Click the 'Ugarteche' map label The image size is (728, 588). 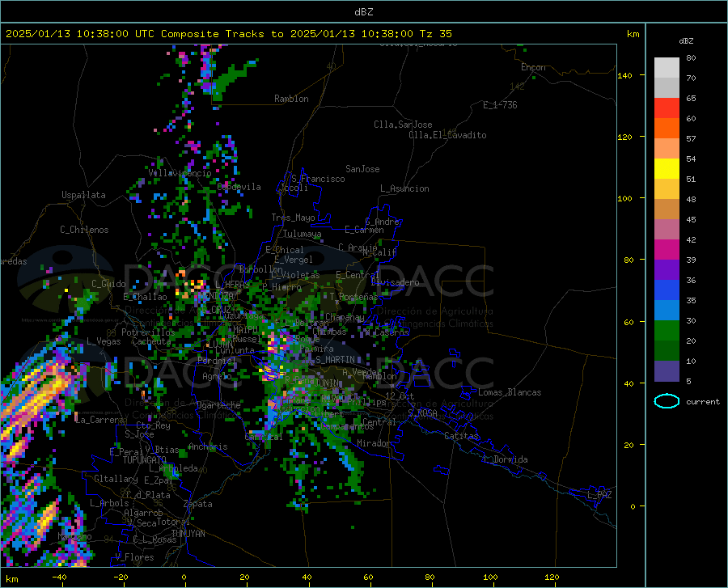tap(218, 405)
